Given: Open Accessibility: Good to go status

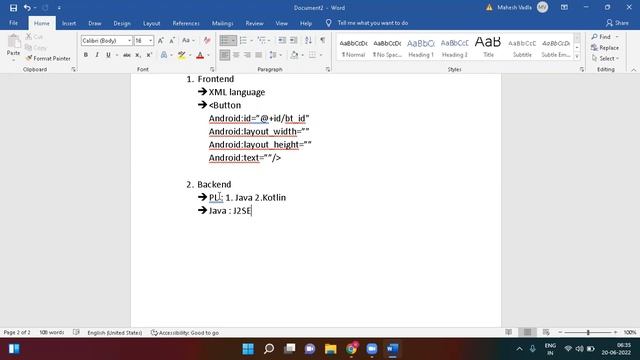Looking at the screenshot, I should [x=185, y=333].
